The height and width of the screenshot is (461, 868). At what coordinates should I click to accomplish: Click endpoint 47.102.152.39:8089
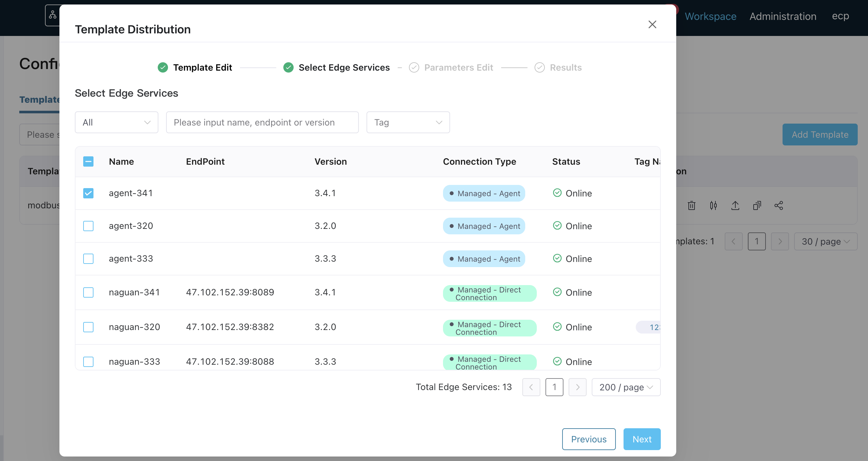coord(230,292)
